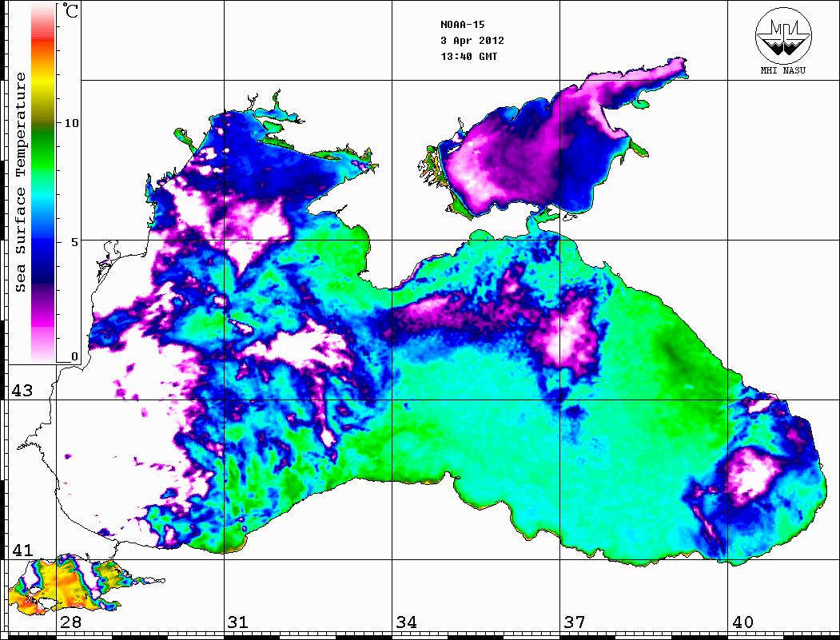The width and height of the screenshot is (840, 640).
Task: Click the 'Sea Surface Temperature' vertical label
Action: coord(21,183)
